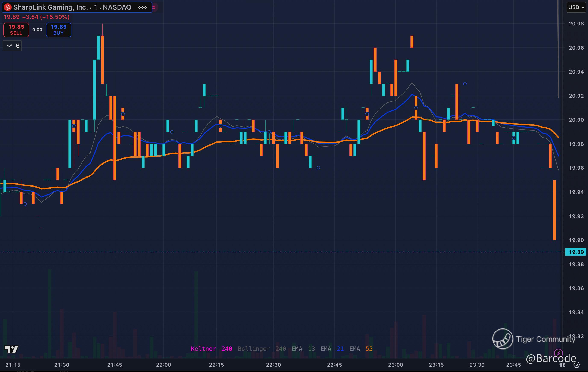Select the EMA 21 indicator label

(332, 348)
